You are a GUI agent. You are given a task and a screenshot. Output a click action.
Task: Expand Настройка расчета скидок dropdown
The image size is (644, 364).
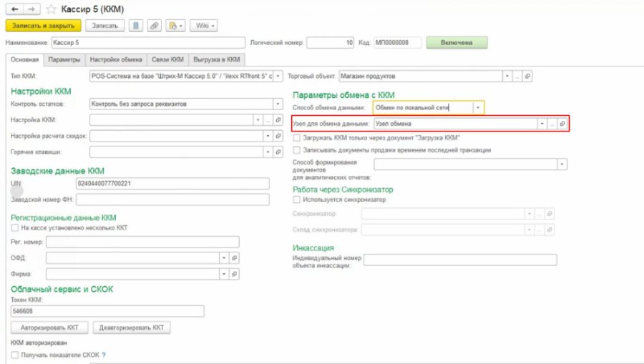tap(268, 136)
